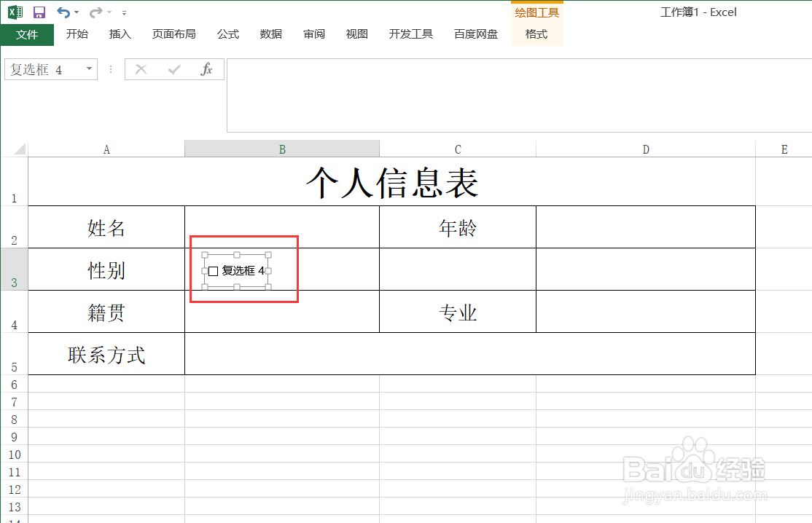Switch to the 开始 ribbon tab

(x=77, y=34)
